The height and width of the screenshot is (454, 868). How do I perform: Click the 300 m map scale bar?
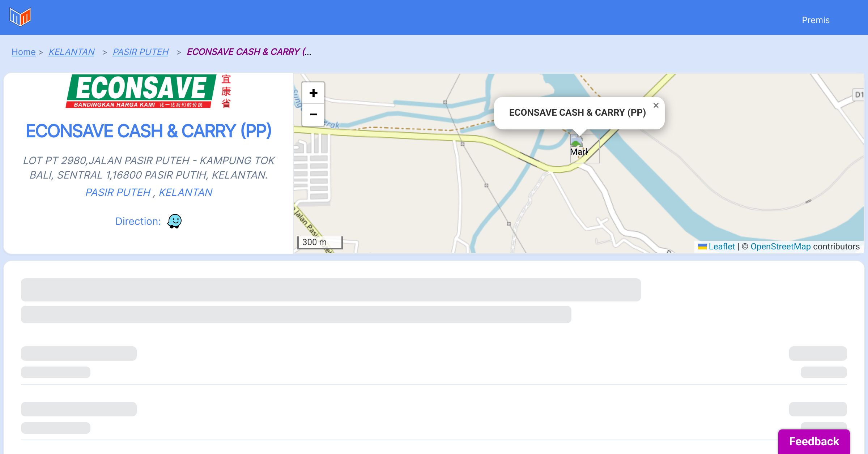[x=320, y=242]
